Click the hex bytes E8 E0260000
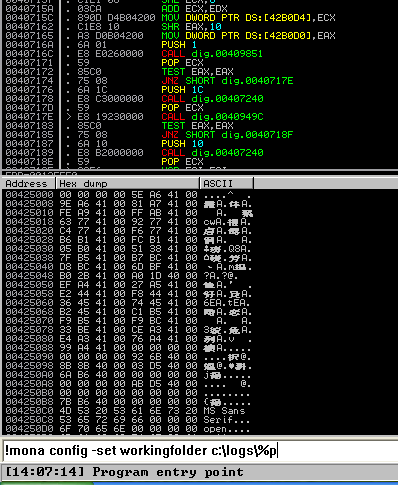Viewport: 398px width, 485px height. point(110,53)
